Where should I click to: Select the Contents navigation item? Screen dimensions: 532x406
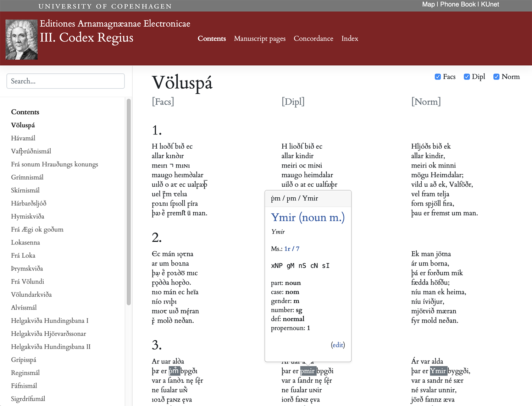click(x=212, y=38)
